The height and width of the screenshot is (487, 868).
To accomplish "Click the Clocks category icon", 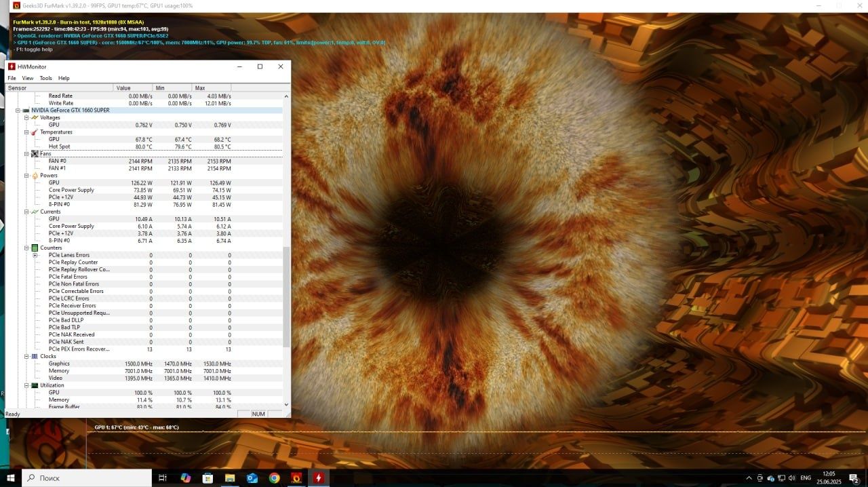I will pos(35,356).
